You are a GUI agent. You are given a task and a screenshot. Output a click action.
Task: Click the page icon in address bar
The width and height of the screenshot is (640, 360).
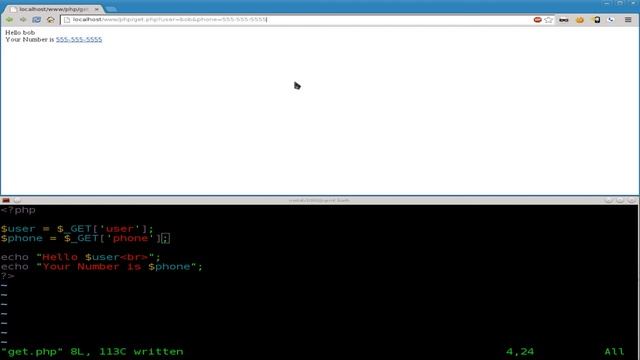coord(67,20)
